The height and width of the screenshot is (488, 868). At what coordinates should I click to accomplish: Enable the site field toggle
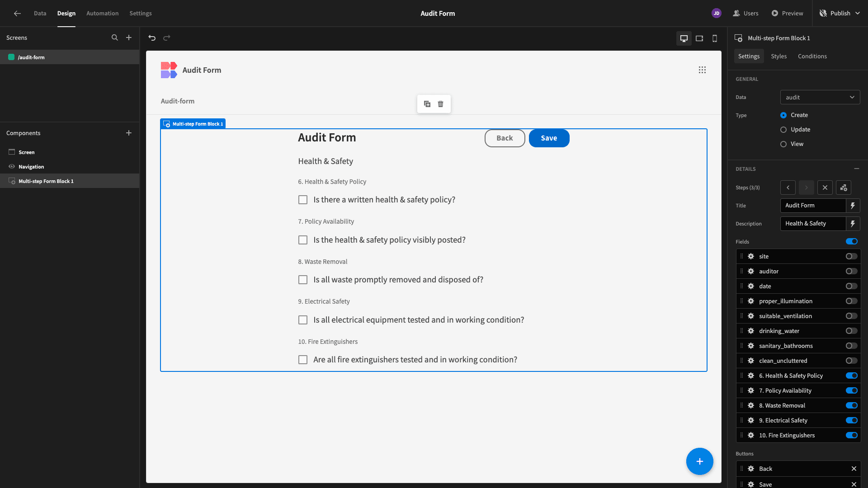click(x=852, y=256)
